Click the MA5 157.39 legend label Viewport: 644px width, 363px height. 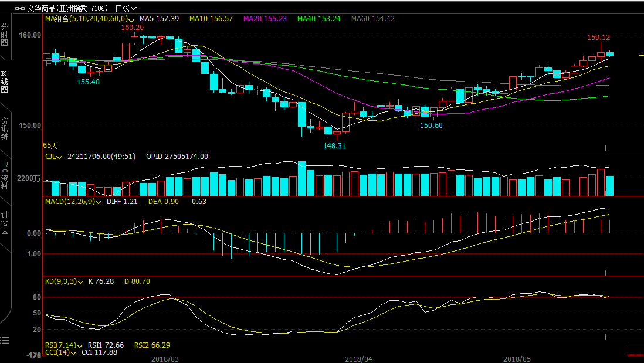point(159,19)
